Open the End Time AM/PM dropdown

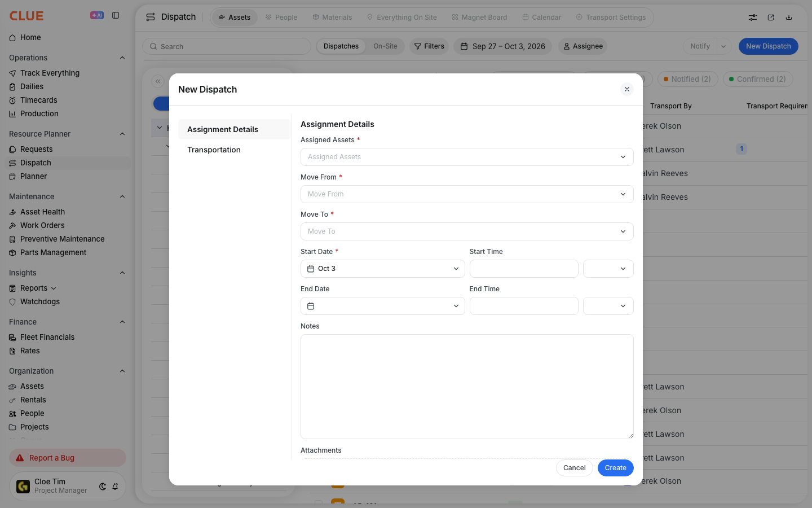(608, 306)
